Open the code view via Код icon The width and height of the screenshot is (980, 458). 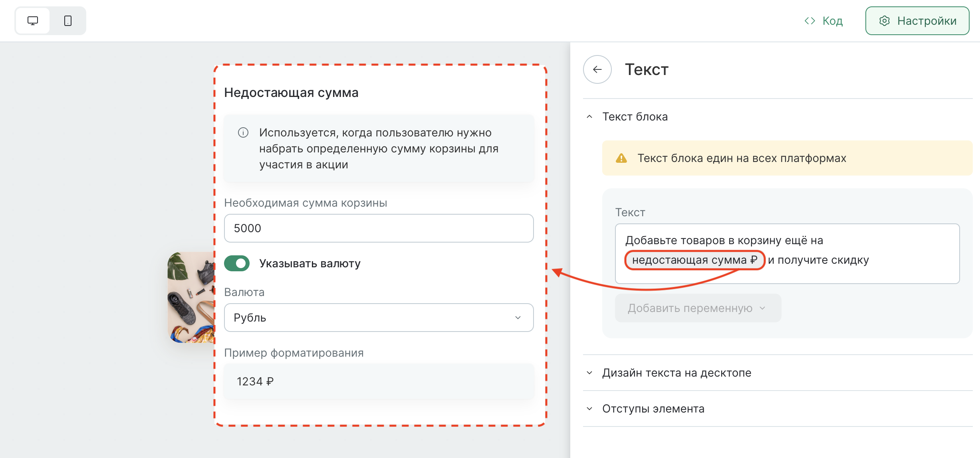pos(810,21)
